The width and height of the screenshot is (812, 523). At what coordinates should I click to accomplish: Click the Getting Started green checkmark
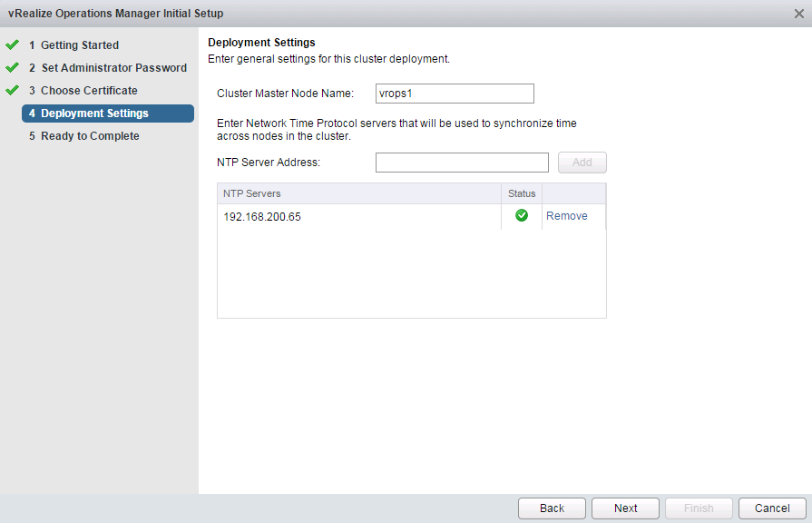[13, 45]
